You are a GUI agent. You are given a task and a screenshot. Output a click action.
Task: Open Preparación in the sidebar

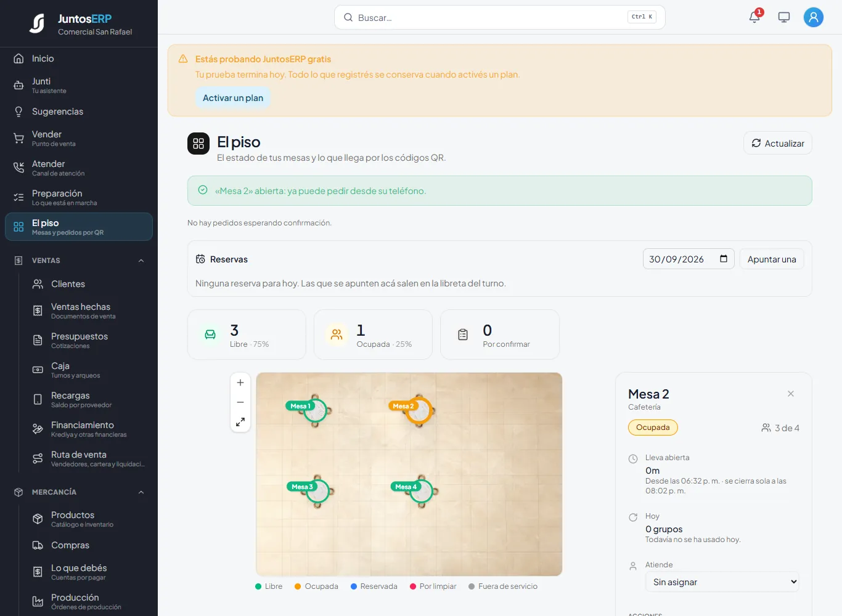79,198
